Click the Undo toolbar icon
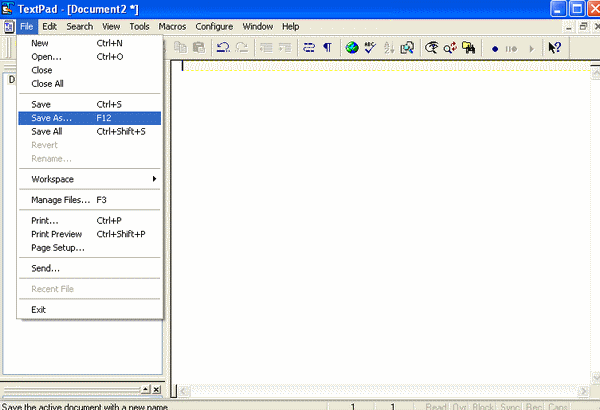The height and width of the screenshot is (410, 600). coord(223,47)
